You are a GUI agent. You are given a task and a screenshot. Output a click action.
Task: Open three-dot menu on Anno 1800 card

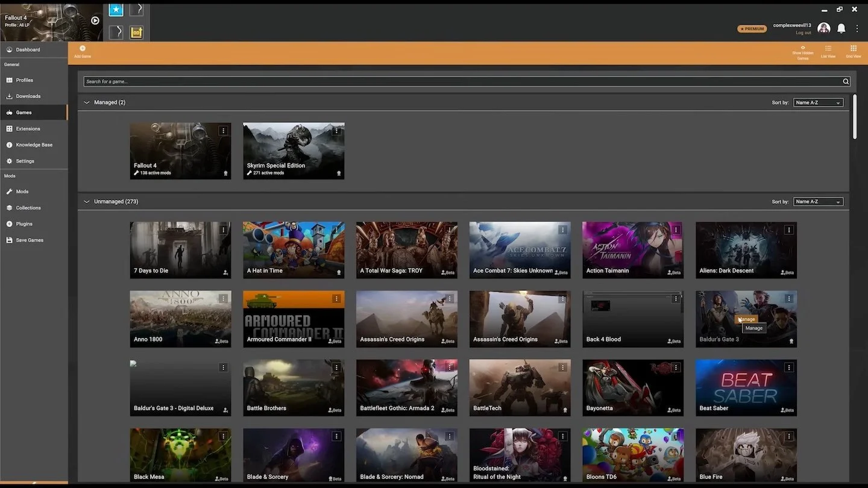(224, 298)
